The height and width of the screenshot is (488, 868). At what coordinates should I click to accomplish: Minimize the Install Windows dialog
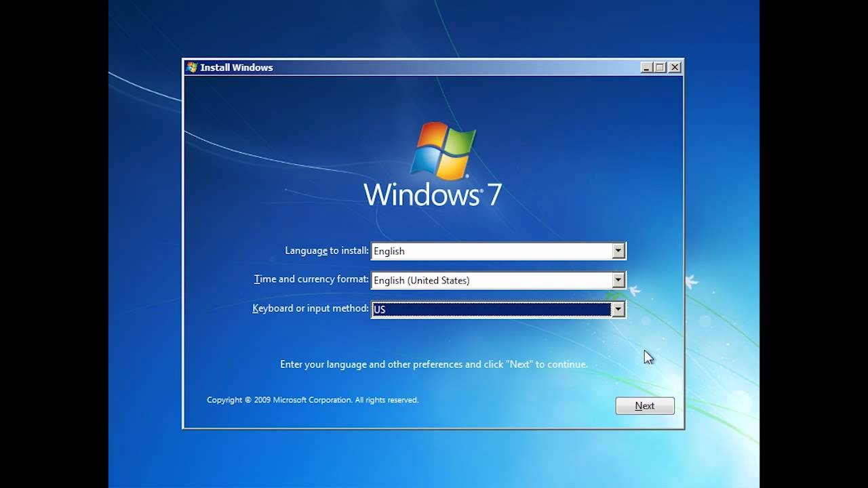click(646, 67)
